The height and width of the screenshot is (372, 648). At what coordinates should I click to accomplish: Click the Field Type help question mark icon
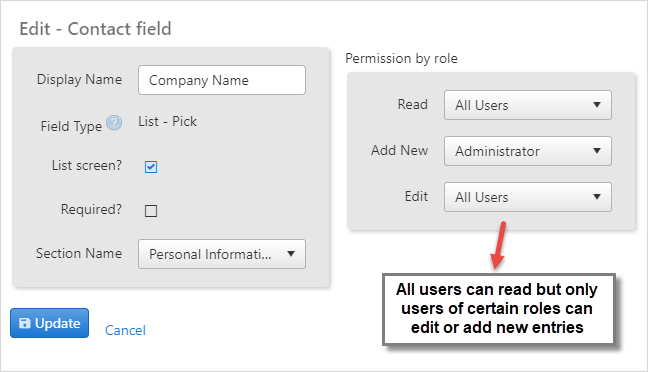pyautogui.click(x=114, y=123)
